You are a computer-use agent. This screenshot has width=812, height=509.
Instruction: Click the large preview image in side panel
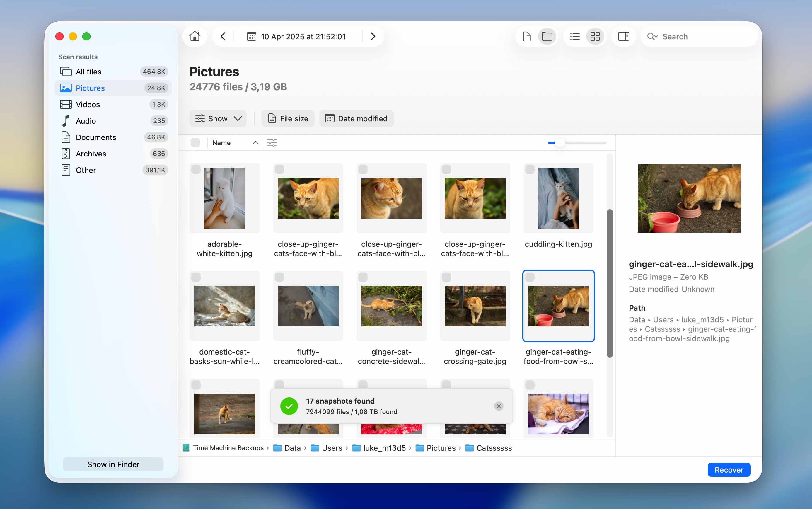(689, 198)
